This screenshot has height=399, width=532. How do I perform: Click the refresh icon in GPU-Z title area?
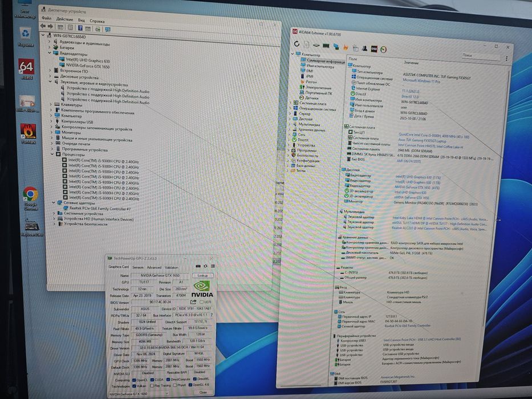pos(205,266)
